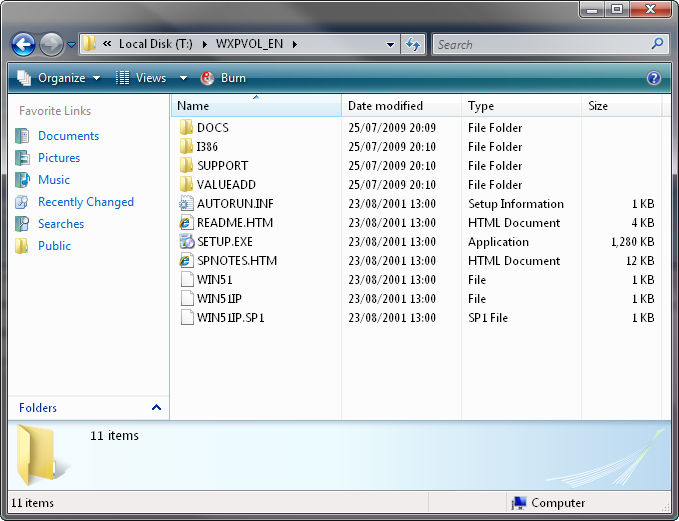679x521 pixels.
Task: Select the AUTORUN.INF file name
Action: click(235, 204)
